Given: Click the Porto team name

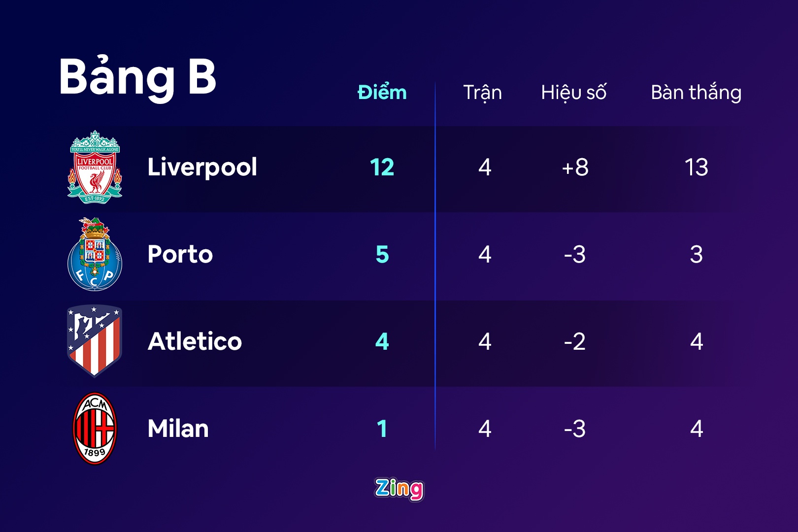Looking at the screenshot, I should [180, 254].
